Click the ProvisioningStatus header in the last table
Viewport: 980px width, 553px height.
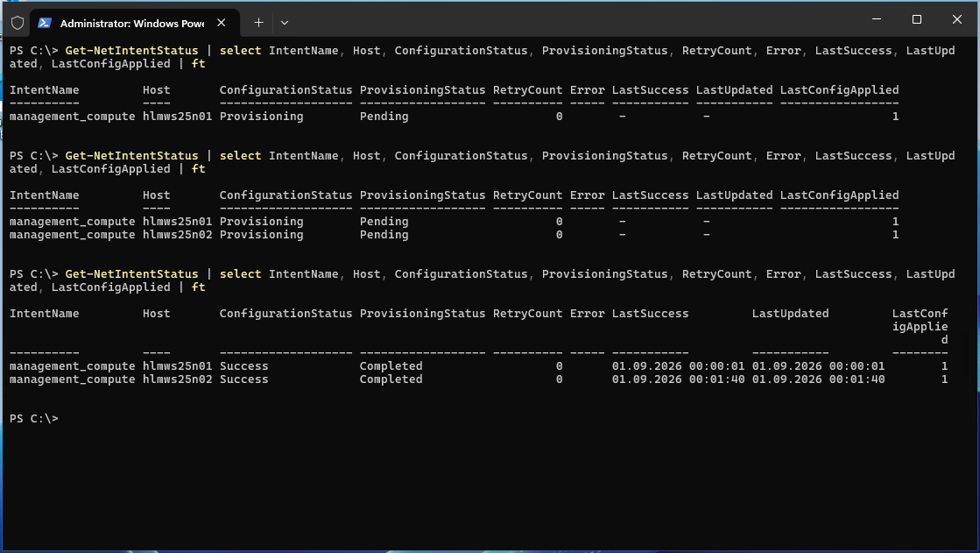(x=422, y=314)
